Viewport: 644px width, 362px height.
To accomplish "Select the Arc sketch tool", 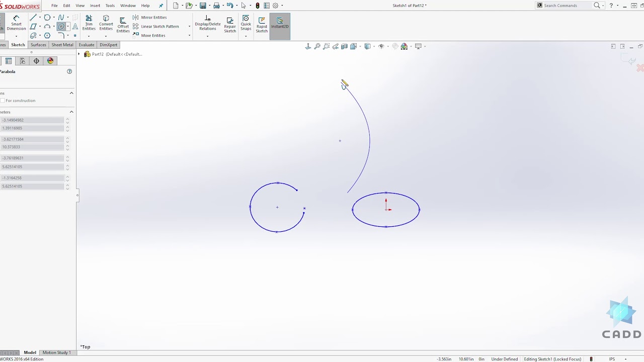I will 47,27.
